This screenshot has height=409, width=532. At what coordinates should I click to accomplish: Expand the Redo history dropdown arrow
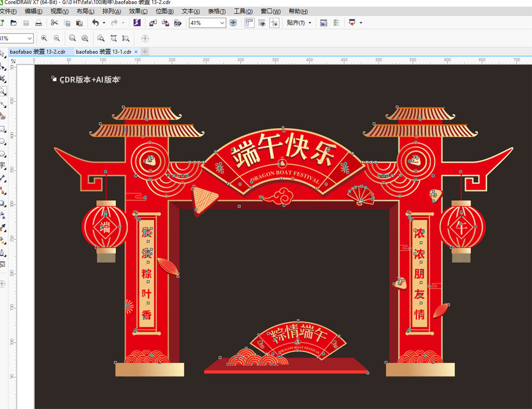[x=123, y=22]
